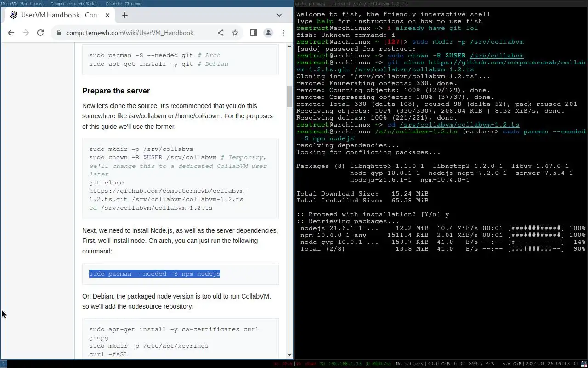
Task: Select workspace 1 in status bar
Action: coord(3,364)
